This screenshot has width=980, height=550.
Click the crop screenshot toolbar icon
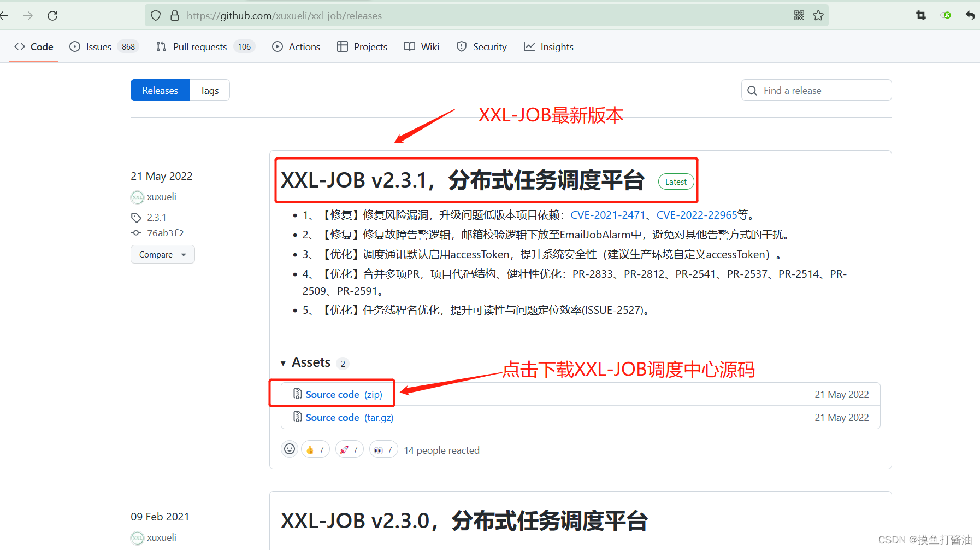921,15
